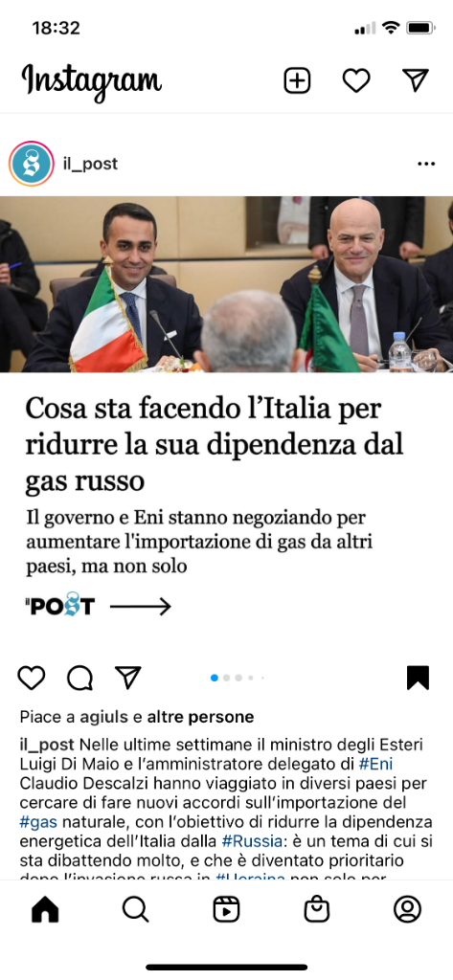Open direct messages paper plane icon

[415, 80]
